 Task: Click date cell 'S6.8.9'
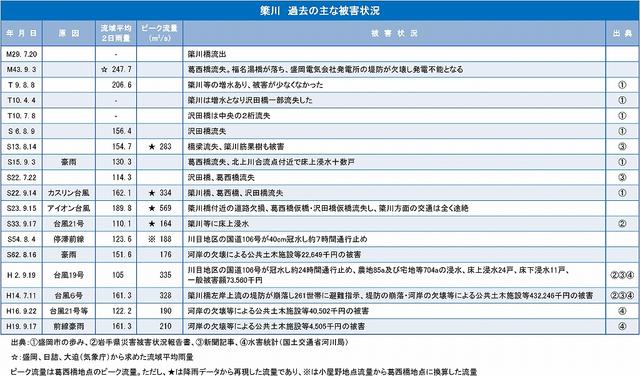pyautogui.click(x=22, y=131)
